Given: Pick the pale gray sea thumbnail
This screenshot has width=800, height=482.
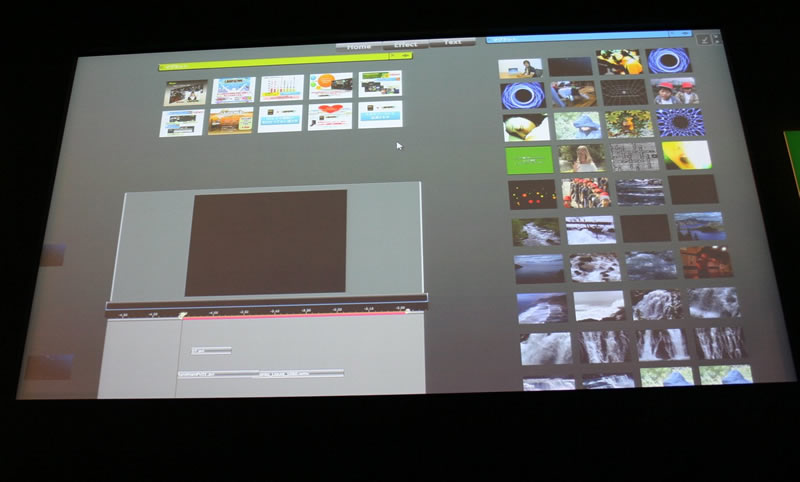Looking at the screenshot, I should click(599, 305).
